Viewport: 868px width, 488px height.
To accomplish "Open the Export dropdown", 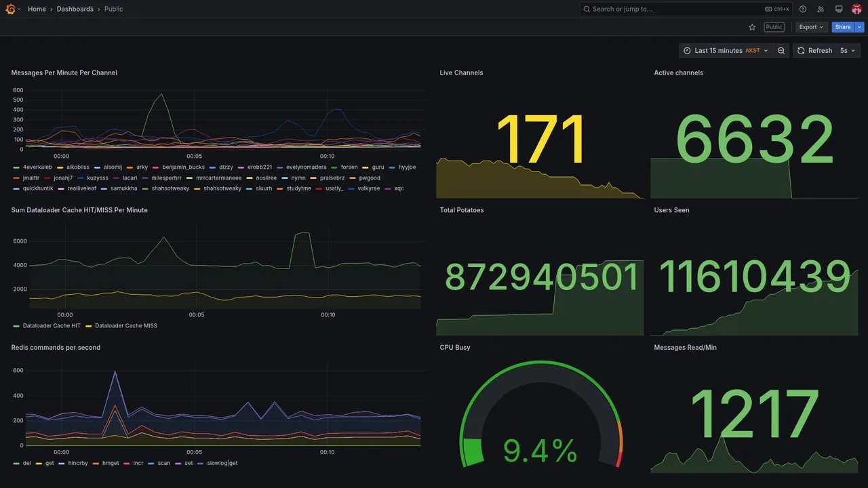I will click(811, 27).
